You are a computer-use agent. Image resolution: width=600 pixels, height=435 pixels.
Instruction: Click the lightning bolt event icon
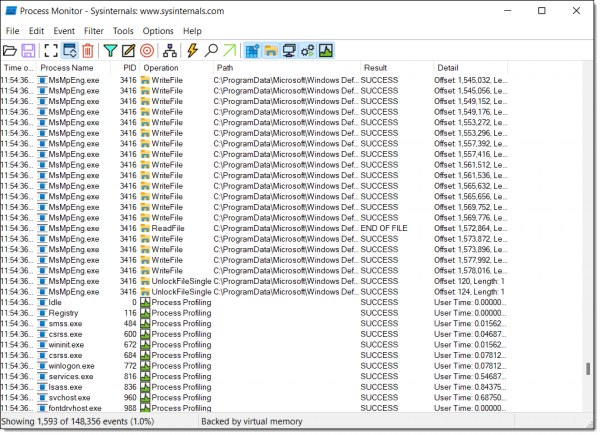192,51
